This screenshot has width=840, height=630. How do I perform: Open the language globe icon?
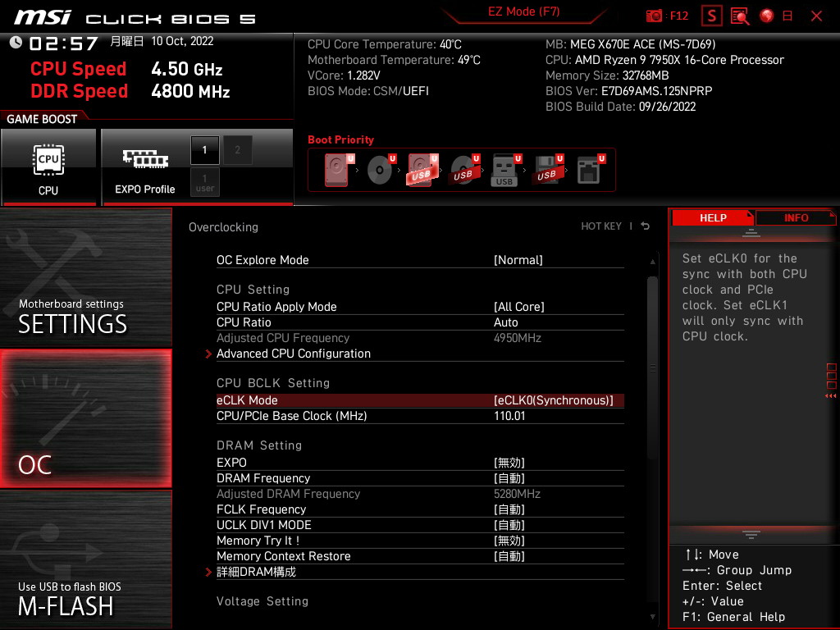point(767,16)
